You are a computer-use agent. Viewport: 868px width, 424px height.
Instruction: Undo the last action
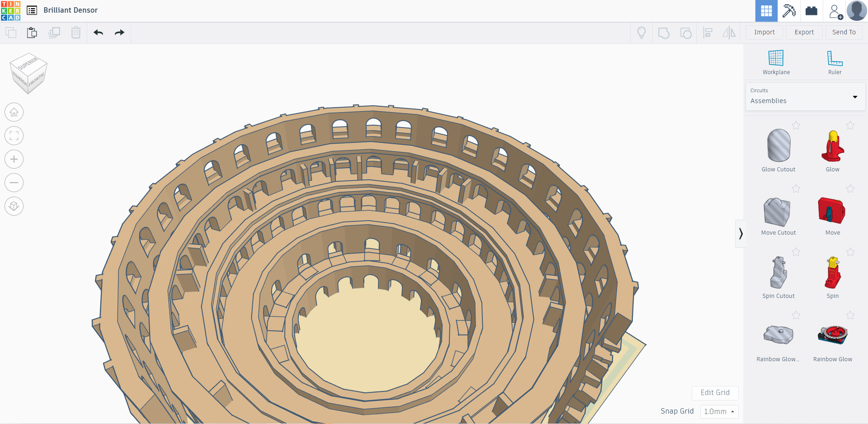[x=99, y=33]
